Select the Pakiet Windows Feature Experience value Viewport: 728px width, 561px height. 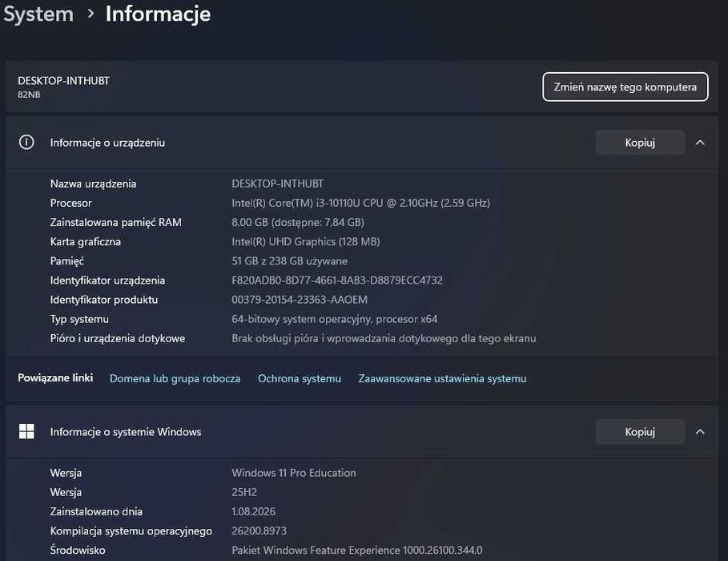coord(357,551)
